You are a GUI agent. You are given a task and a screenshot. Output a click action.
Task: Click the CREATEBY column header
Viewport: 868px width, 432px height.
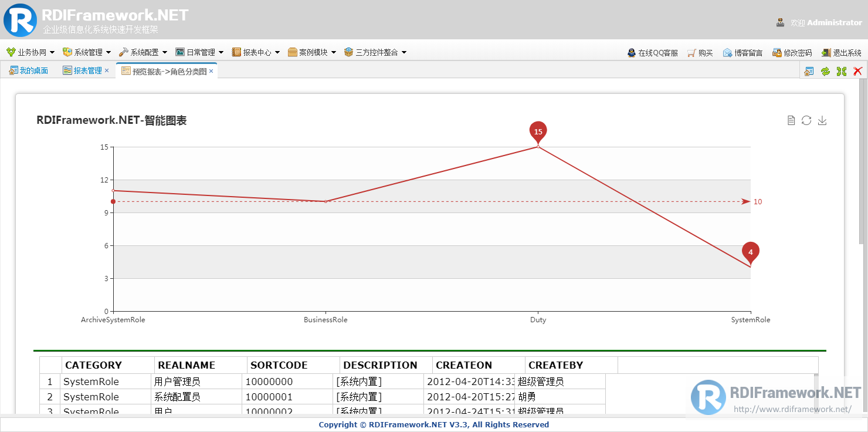point(571,365)
